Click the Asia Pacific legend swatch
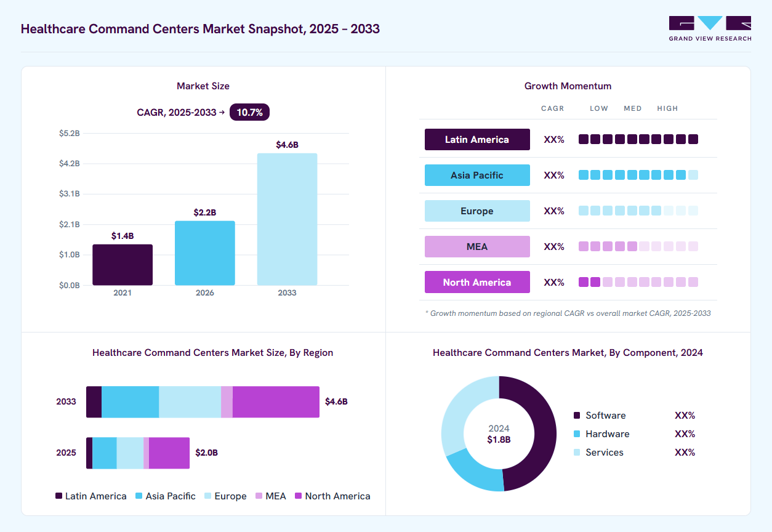This screenshot has height=532, width=772. pyautogui.click(x=139, y=496)
